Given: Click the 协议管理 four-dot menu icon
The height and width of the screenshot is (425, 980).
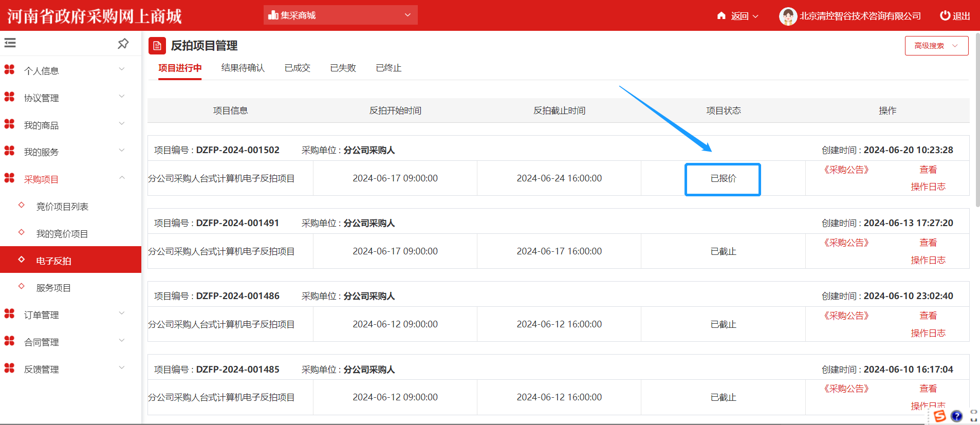Looking at the screenshot, I should pos(9,97).
